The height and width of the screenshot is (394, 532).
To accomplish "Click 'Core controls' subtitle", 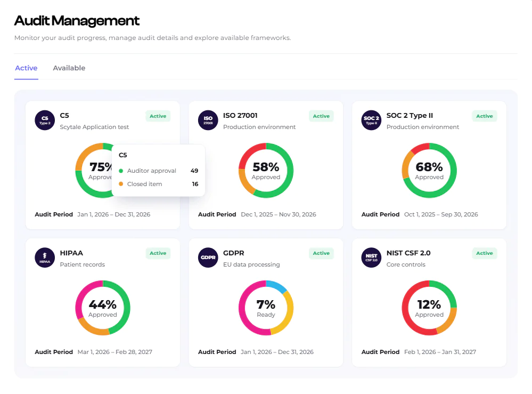I will point(406,264).
